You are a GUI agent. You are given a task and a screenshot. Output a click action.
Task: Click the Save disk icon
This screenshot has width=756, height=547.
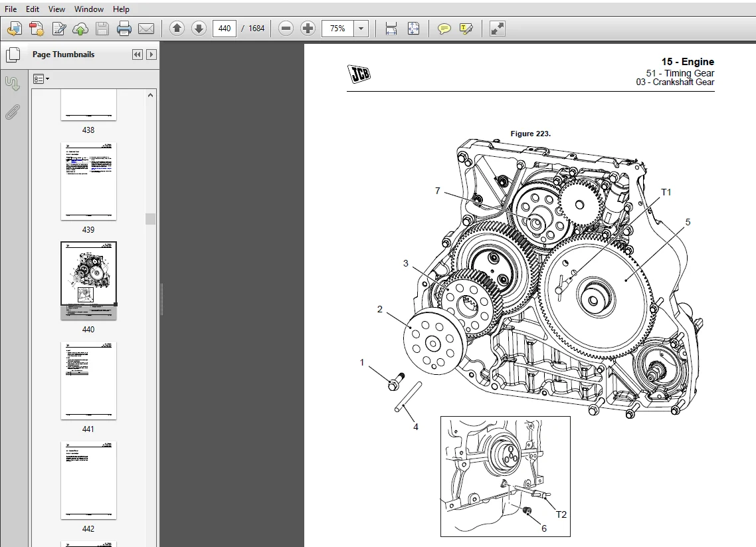[x=102, y=29]
